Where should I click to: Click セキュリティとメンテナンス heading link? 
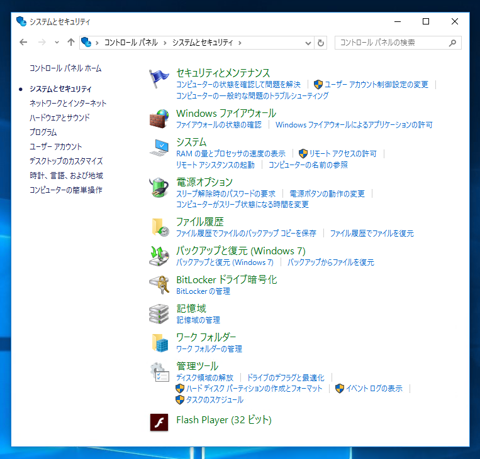pyautogui.click(x=223, y=73)
